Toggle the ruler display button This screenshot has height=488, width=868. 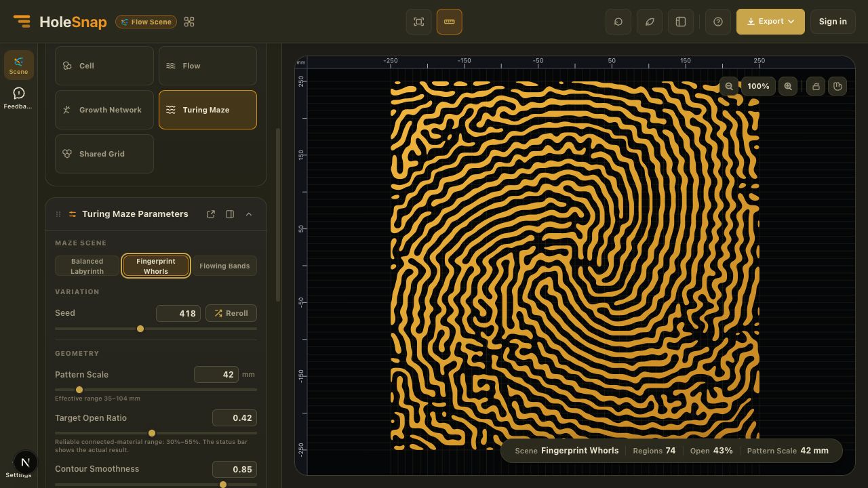pos(449,22)
